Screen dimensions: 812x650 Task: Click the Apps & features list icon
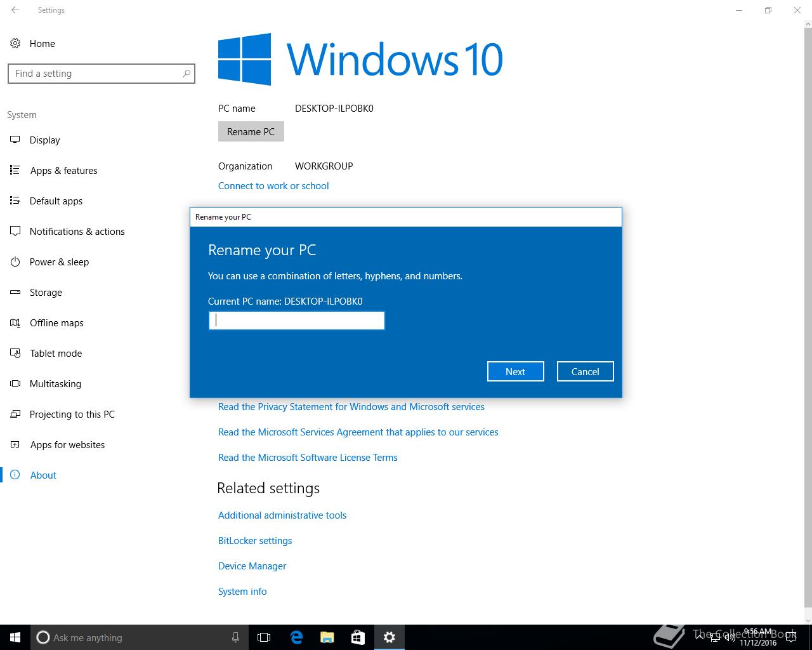pos(15,170)
